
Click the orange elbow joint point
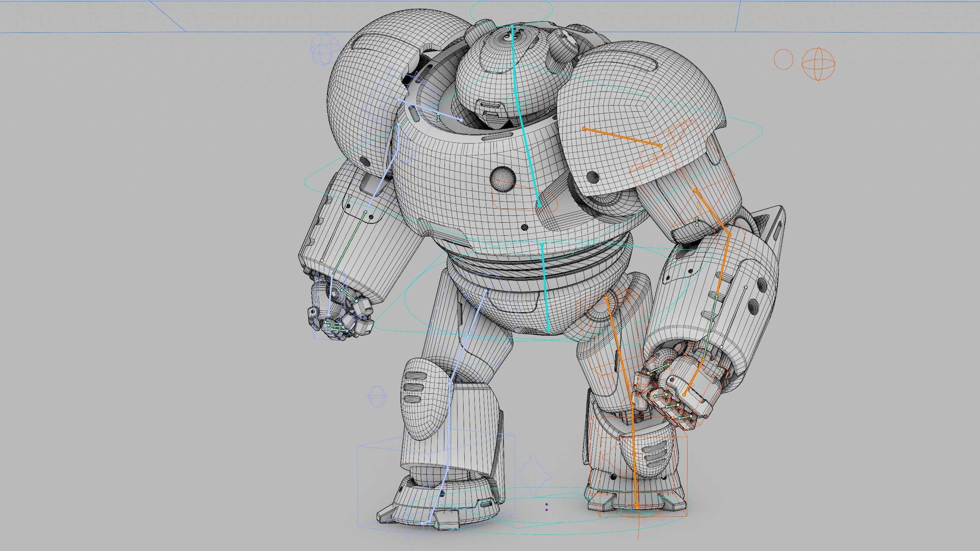tap(730, 235)
